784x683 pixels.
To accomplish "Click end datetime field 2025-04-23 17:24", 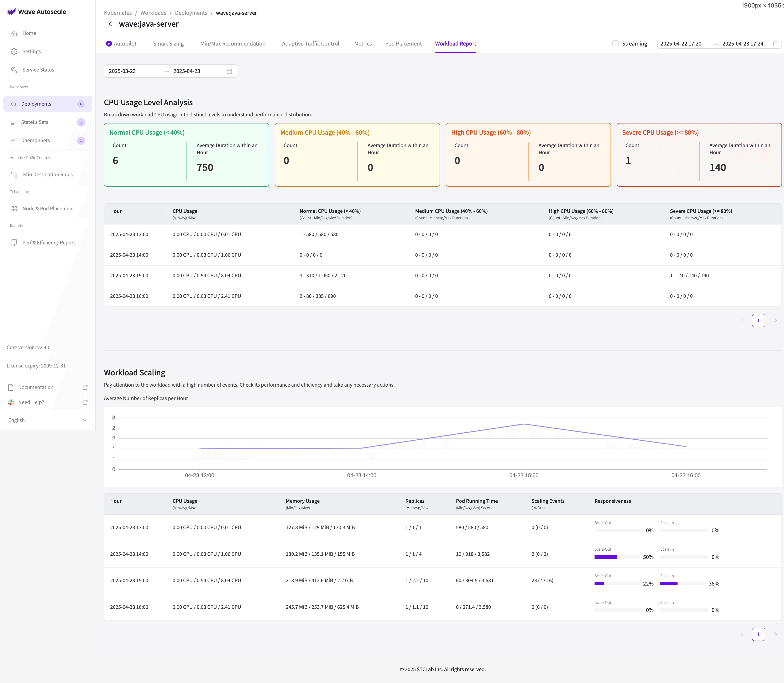I will 743,44.
